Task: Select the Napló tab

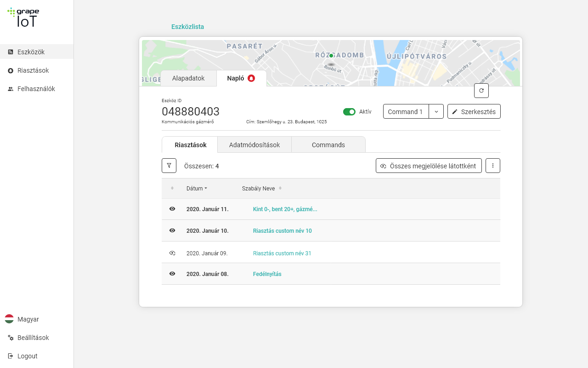Action: pos(242,78)
